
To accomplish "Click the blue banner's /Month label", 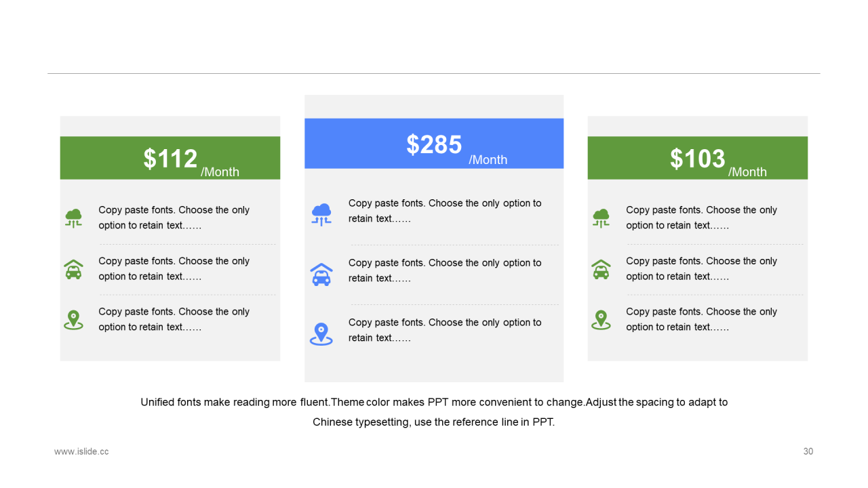I will tap(488, 160).
